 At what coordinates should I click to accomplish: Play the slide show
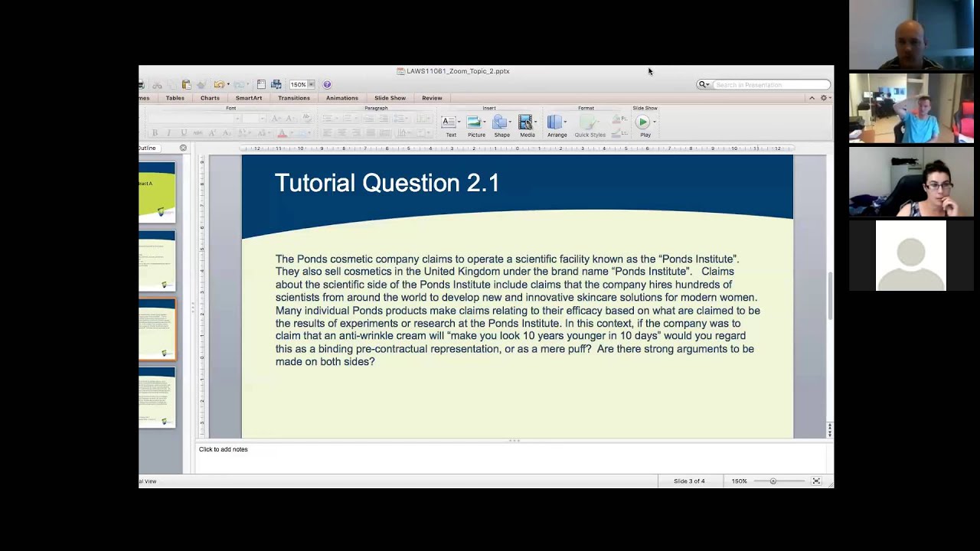644,127
